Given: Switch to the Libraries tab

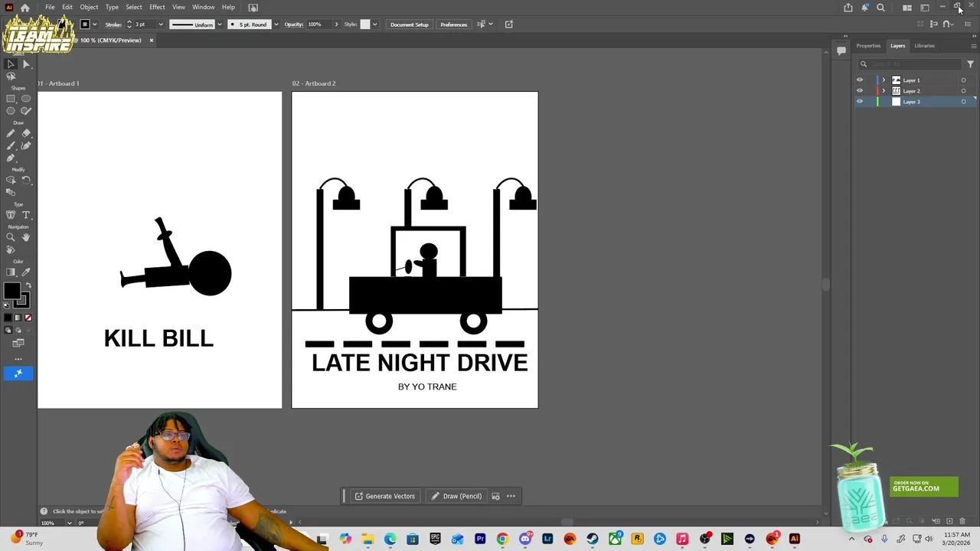Looking at the screenshot, I should pyautogui.click(x=924, y=46).
